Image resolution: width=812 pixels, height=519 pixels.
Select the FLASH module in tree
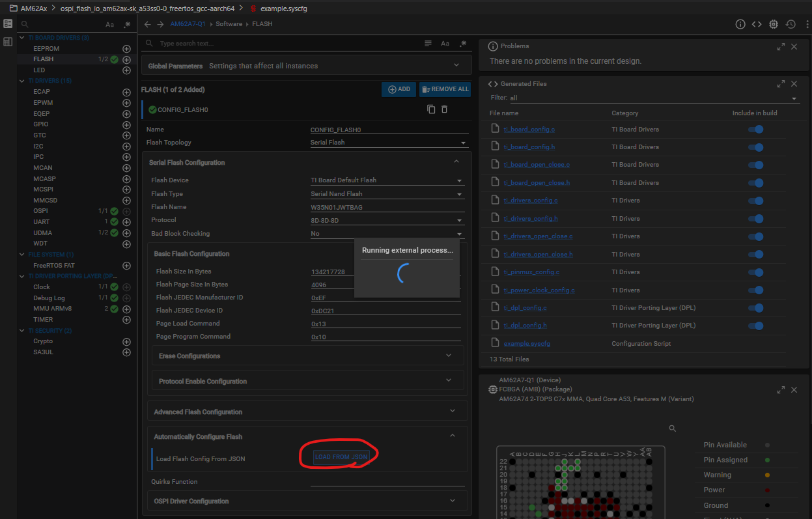[x=44, y=59]
